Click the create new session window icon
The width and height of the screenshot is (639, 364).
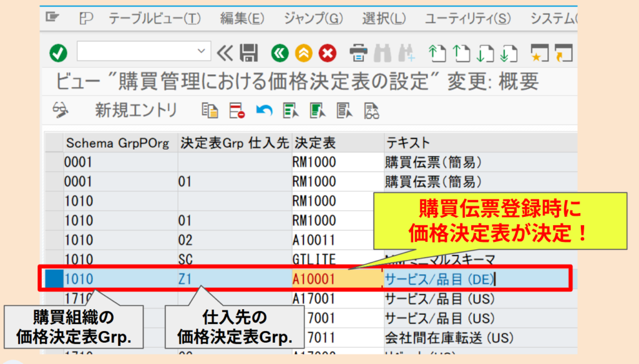pos(540,54)
